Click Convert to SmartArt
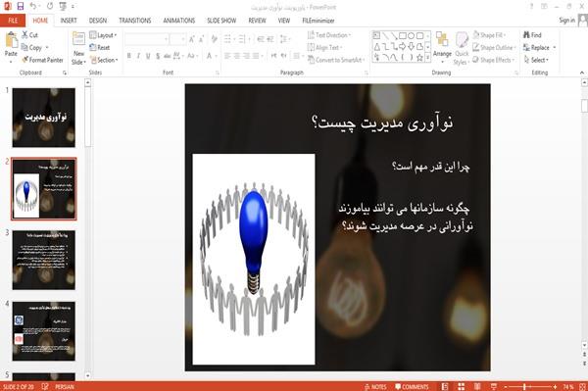Viewport: 588px width, 391px height. (335, 60)
